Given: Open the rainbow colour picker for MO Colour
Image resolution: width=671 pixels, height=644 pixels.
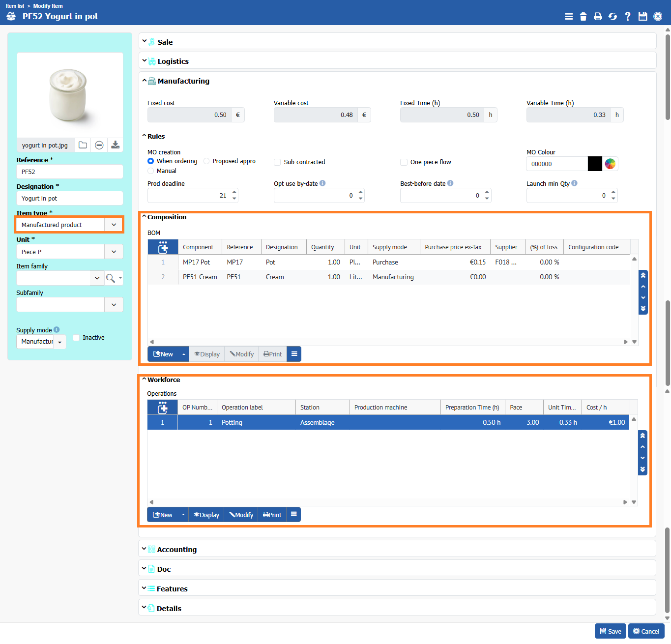Looking at the screenshot, I should tap(610, 164).
